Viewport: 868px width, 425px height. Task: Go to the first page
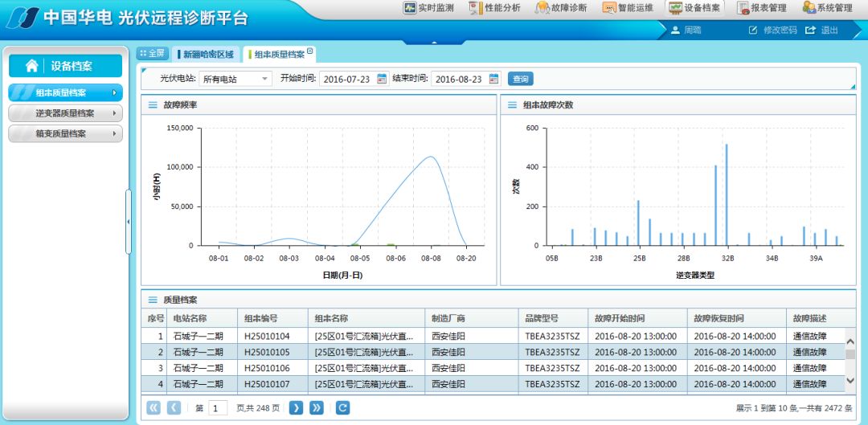pos(154,408)
